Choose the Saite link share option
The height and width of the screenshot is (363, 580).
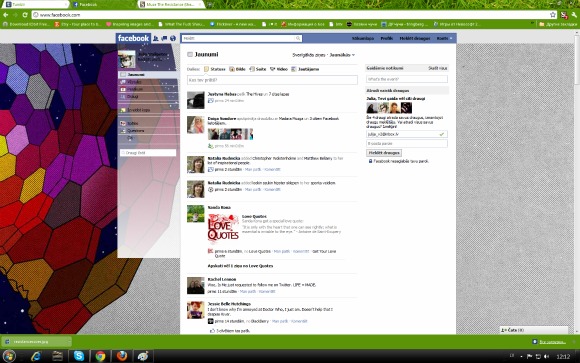[257, 69]
